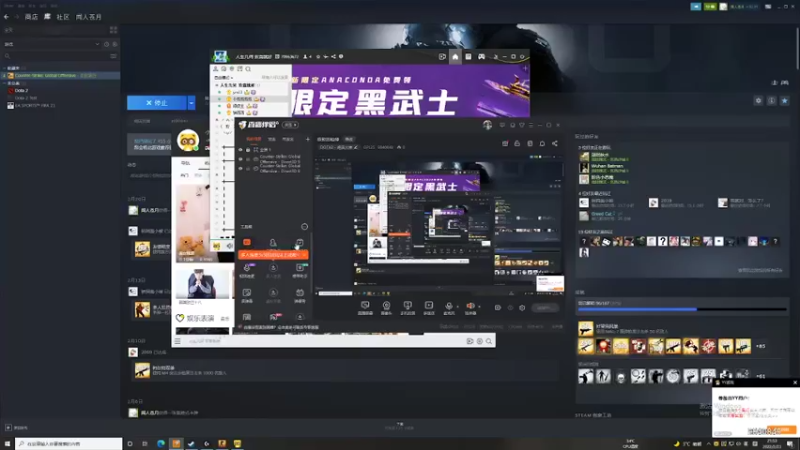The height and width of the screenshot is (450, 800).
Task: Click the Steam page vertical scrollbar
Action: tap(797, 46)
